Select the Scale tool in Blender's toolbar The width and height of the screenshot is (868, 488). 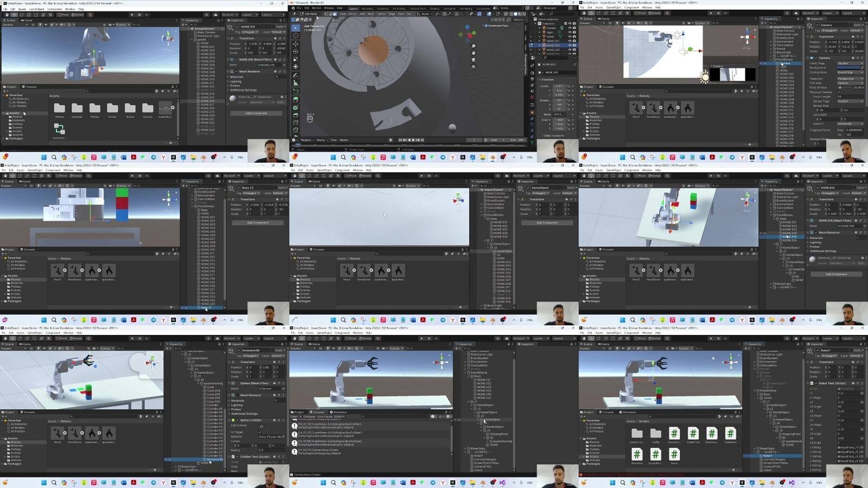(295, 59)
